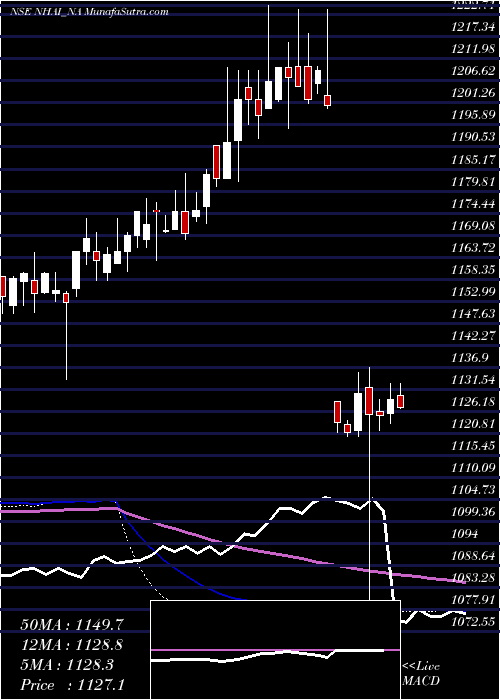The image size is (500, 700).
Task: Select the 1217.34 price axis label
Action: [x=472, y=27]
